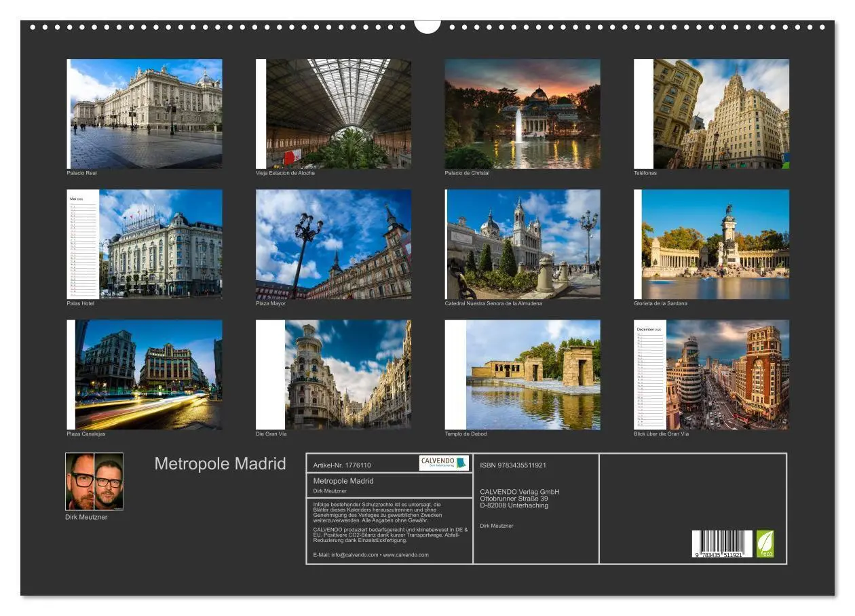Click the Palas Hotel caption
The height and width of the screenshot is (616, 855).
tap(80, 303)
